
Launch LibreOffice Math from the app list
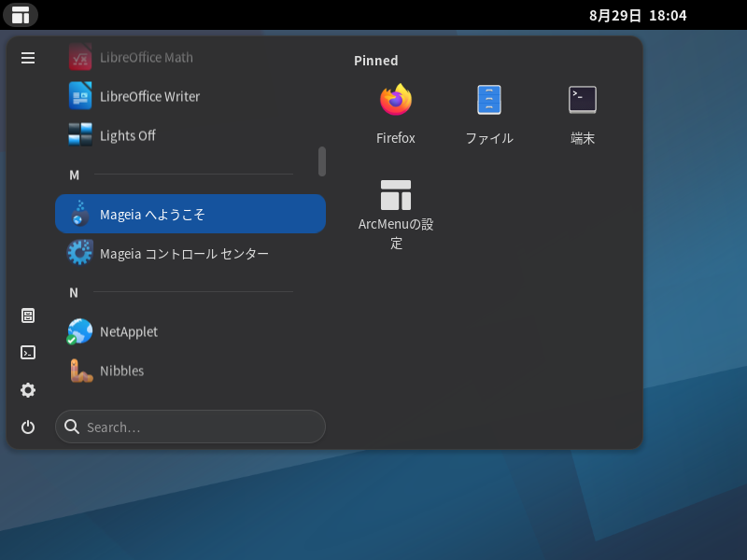click(190, 57)
